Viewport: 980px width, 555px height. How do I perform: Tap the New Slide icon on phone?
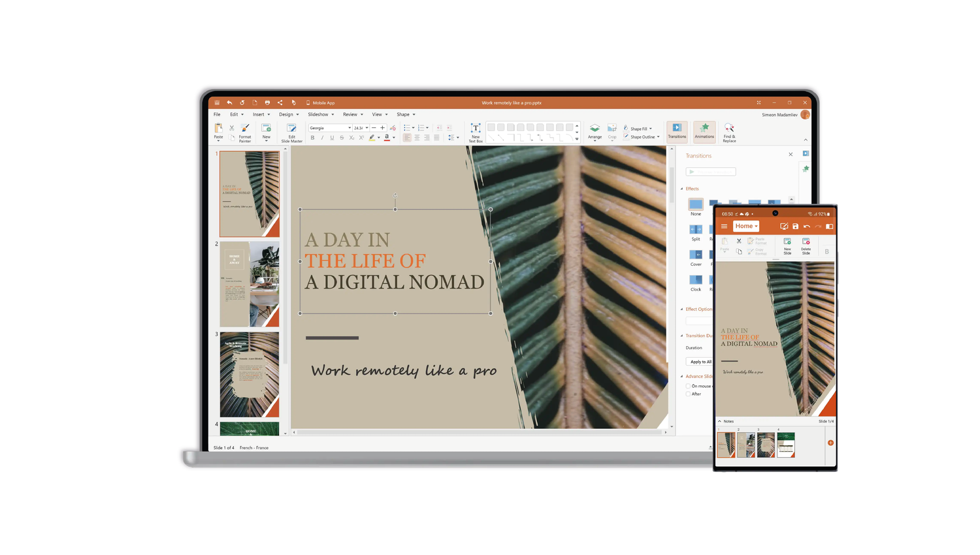click(x=787, y=243)
